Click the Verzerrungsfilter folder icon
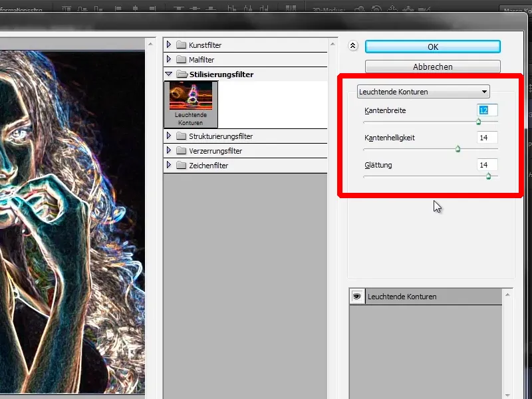This screenshot has width=532, height=399. 182,151
